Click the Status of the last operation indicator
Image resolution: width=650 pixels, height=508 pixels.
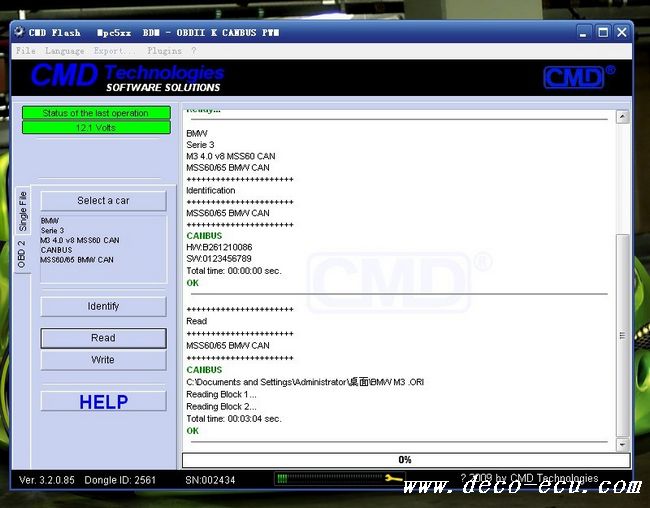pos(96,113)
